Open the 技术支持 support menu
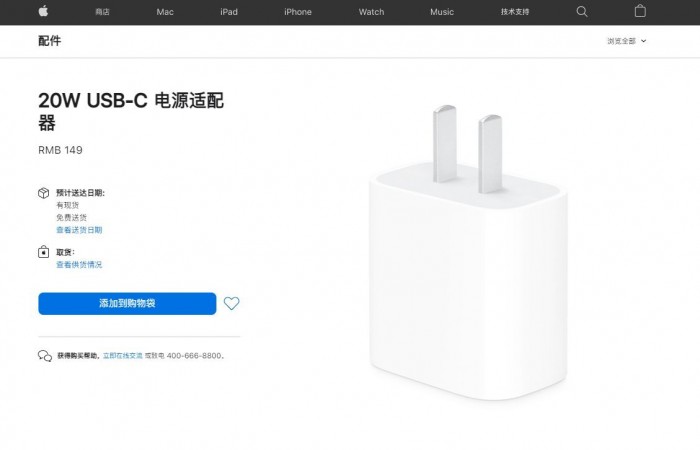Screen dimensions: 700x450 pos(515,12)
